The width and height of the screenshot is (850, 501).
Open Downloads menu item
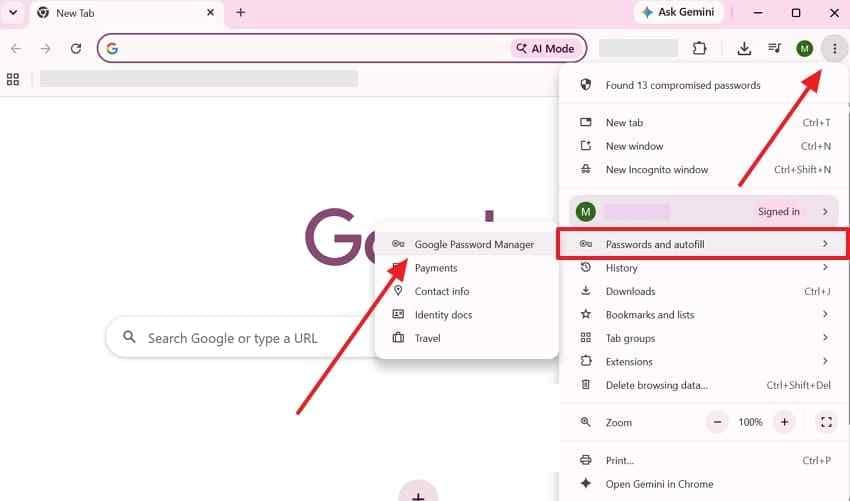click(x=703, y=291)
